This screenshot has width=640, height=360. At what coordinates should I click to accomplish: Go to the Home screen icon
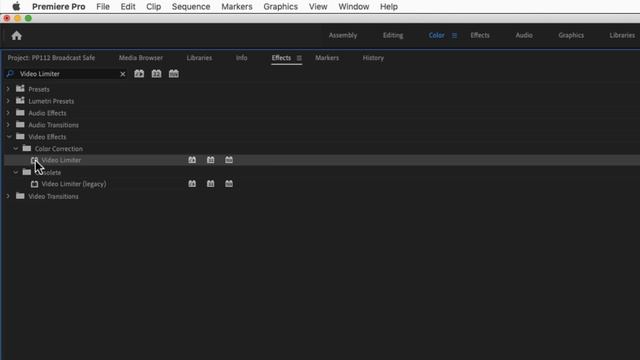[x=16, y=36]
